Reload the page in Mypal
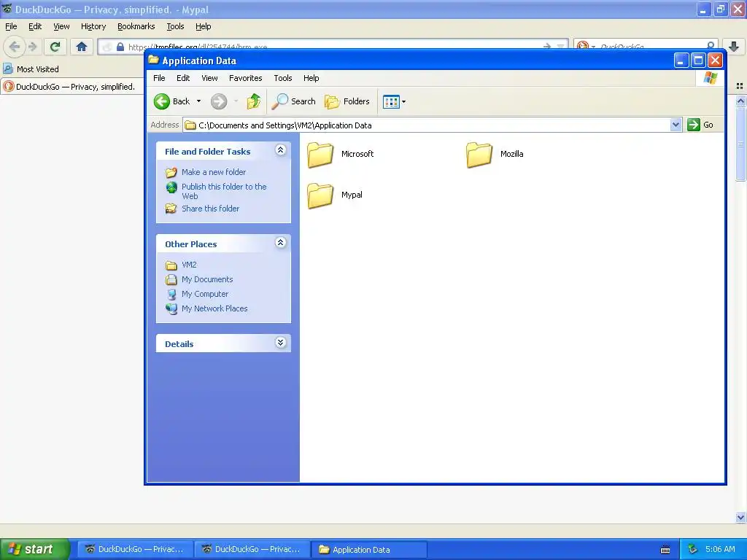The width and height of the screenshot is (747, 560). click(55, 47)
